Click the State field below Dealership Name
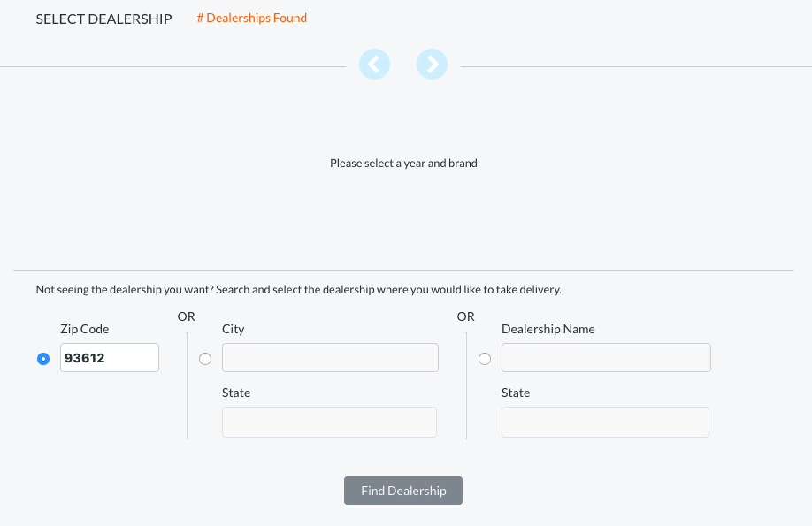 pyautogui.click(x=605, y=422)
